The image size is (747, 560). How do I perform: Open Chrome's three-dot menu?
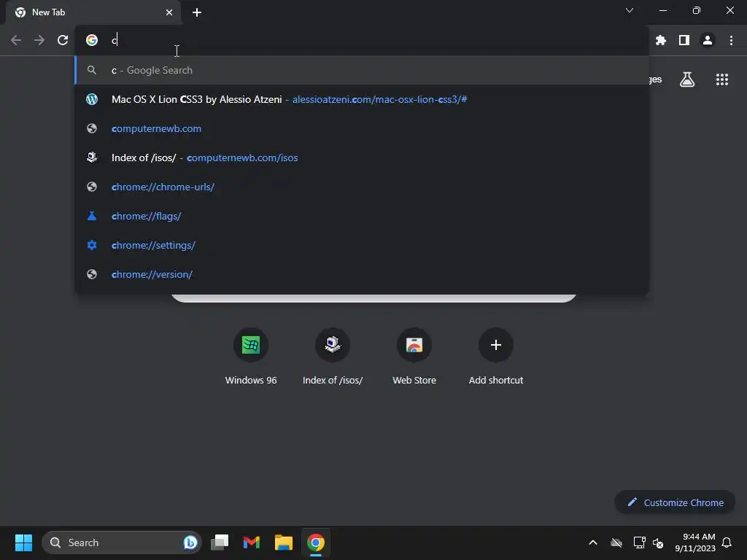(x=731, y=41)
